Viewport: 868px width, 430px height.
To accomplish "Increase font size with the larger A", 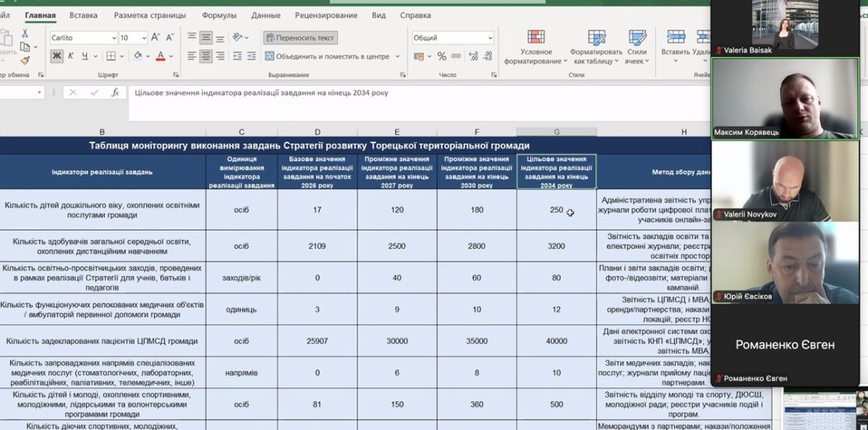I will pyautogui.click(x=156, y=38).
